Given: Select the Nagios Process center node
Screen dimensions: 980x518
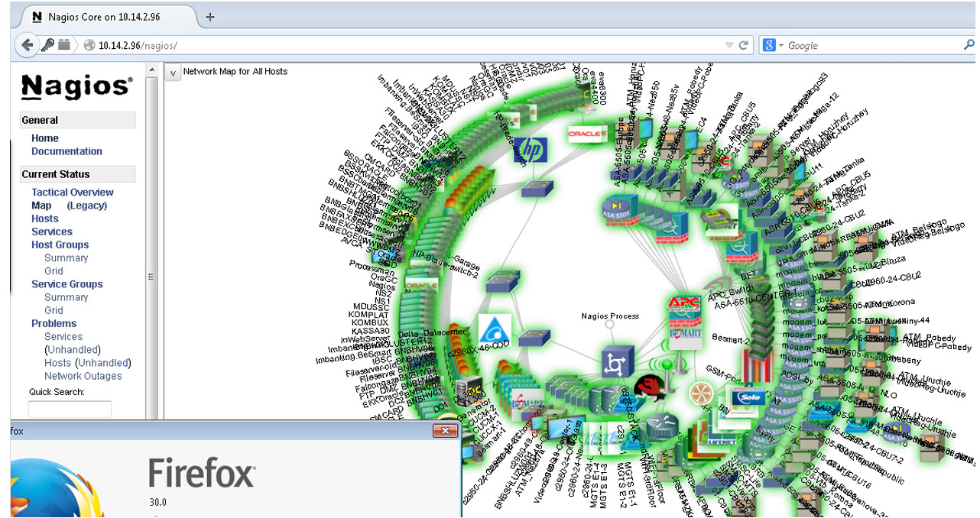Looking at the screenshot, I should point(609,324).
